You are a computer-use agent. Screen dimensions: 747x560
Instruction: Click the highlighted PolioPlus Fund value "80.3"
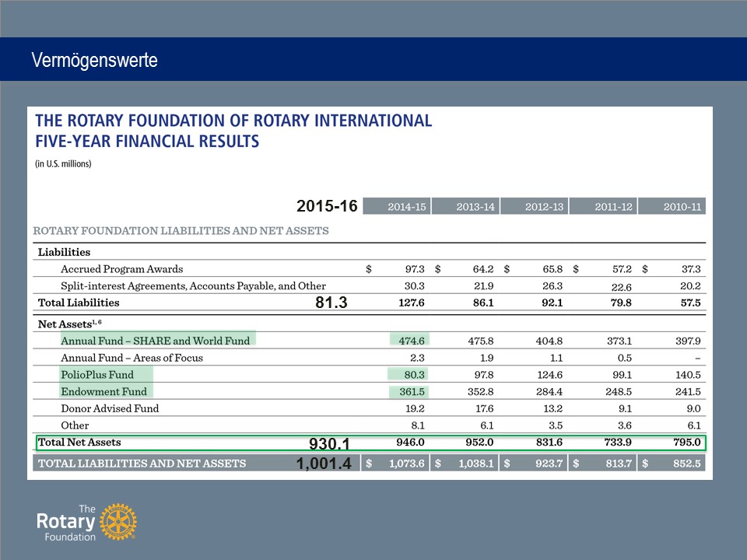415,375
